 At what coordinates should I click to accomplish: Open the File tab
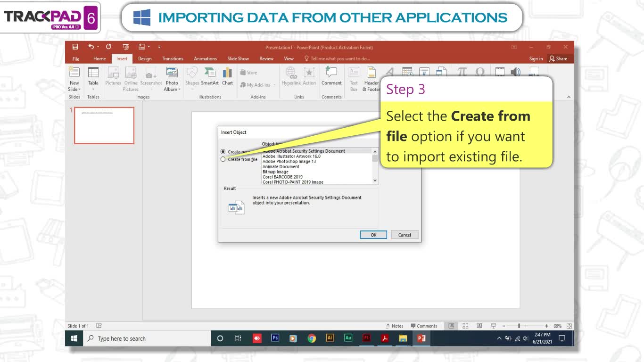76,59
